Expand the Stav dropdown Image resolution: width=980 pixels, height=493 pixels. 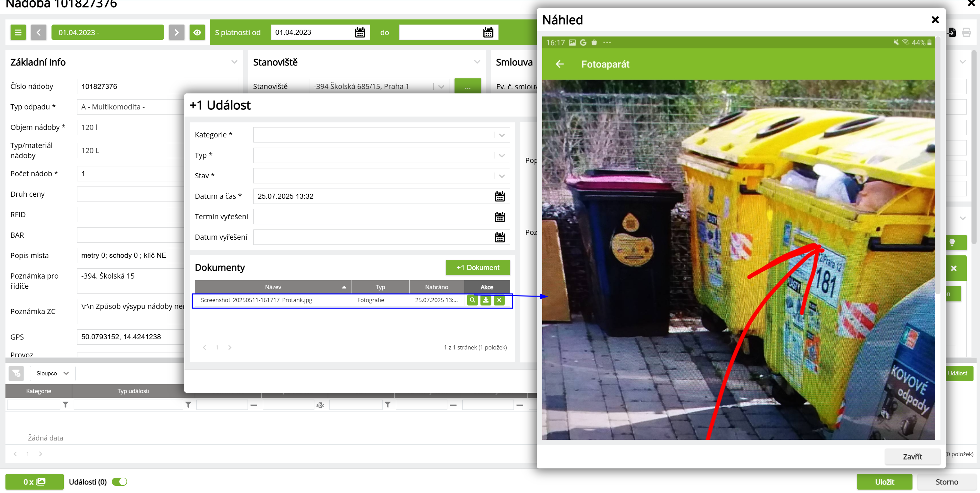click(501, 176)
